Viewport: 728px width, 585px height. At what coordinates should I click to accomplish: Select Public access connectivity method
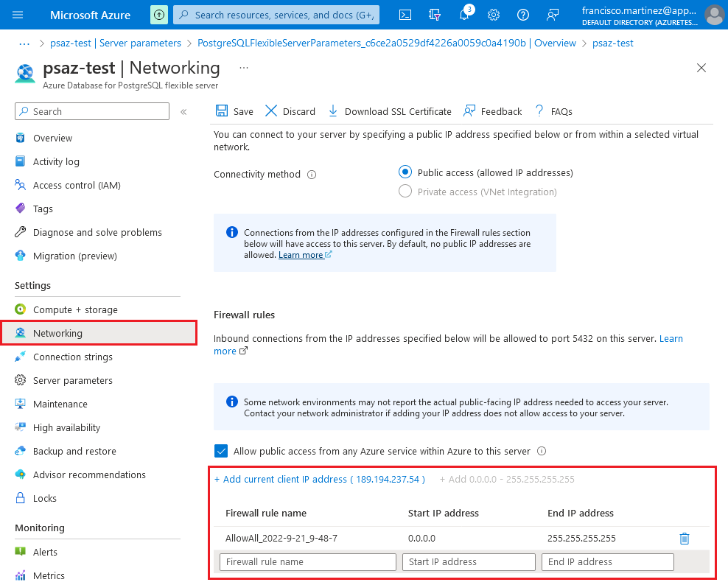click(405, 172)
